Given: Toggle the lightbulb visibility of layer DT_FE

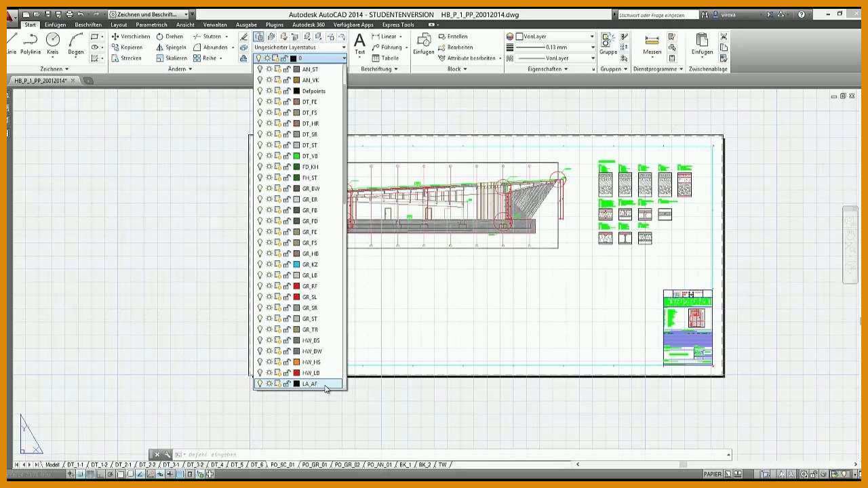Looking at the screenshot, I should pos(260,102).
